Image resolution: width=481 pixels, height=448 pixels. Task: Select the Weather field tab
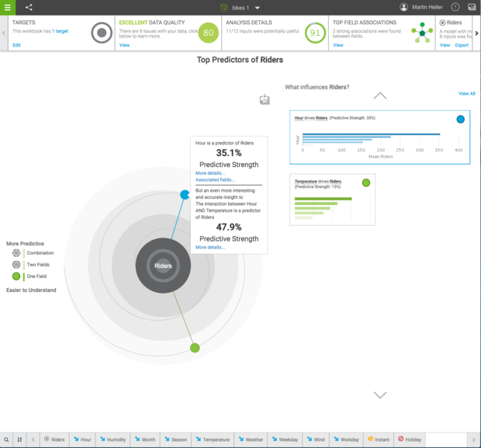point(251,439)
